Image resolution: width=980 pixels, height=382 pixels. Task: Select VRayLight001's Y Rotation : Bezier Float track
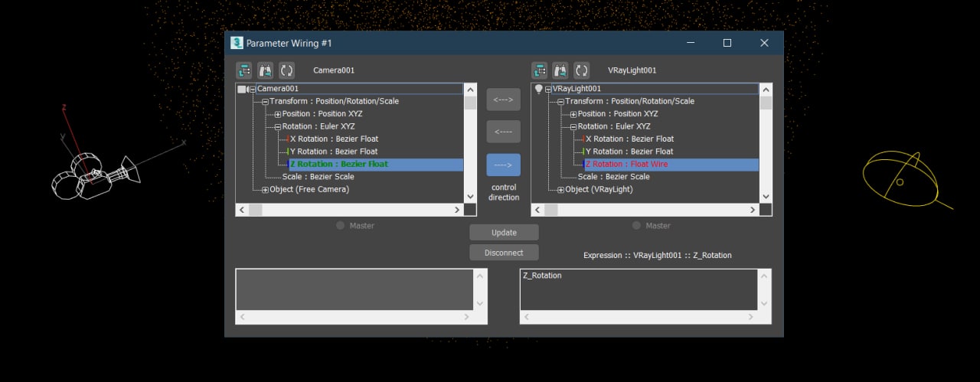point(629,152)
